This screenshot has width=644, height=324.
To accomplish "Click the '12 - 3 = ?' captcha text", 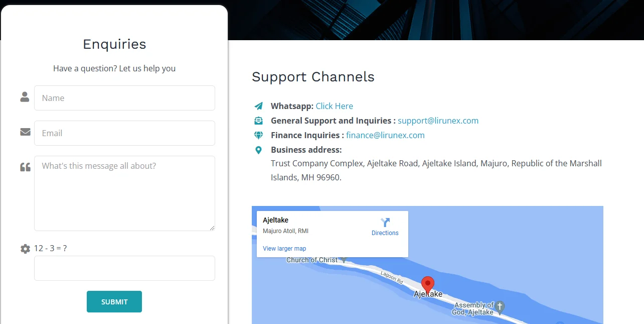I will point(50,248).
